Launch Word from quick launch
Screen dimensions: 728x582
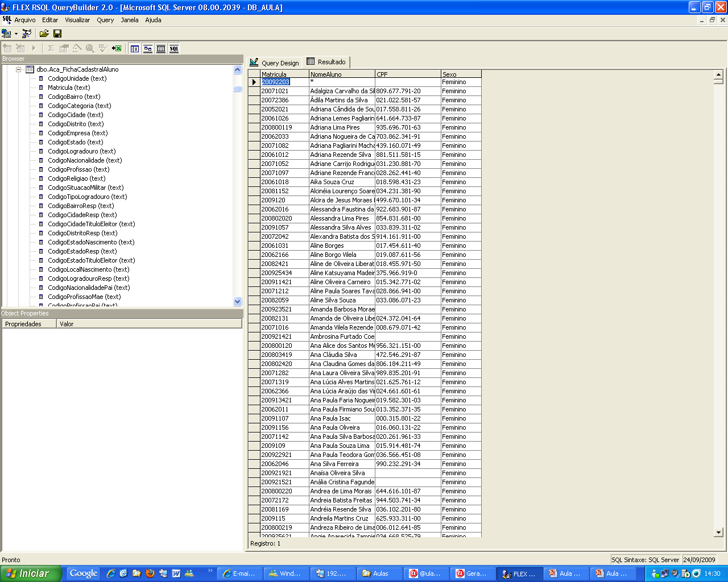176,573
